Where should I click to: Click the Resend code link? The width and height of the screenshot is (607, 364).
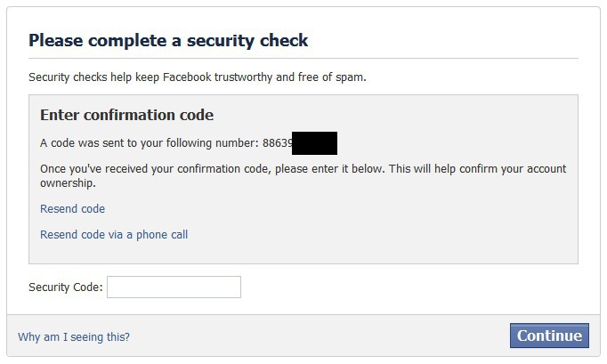[72, 209]
